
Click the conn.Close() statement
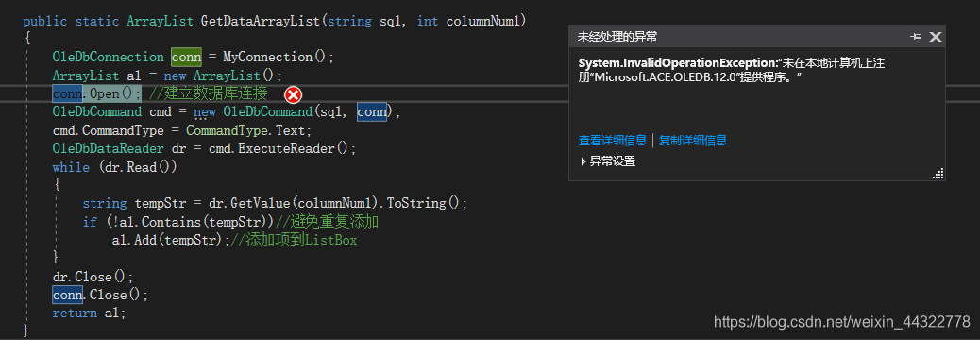(x=101, y=295)
